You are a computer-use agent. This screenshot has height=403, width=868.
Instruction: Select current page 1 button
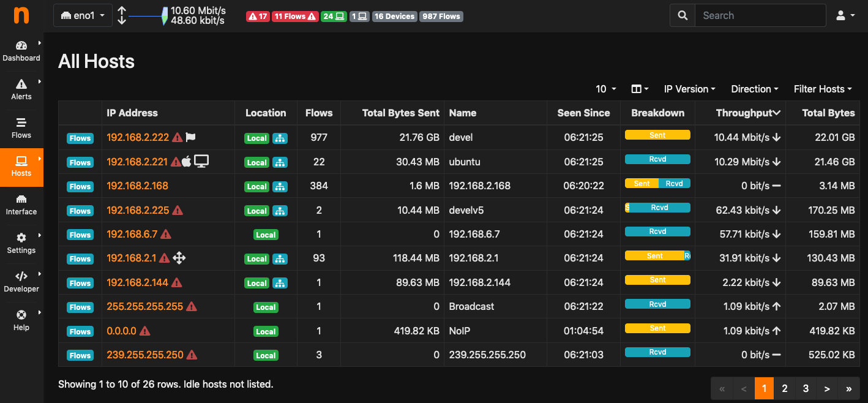tap(764, 388)
